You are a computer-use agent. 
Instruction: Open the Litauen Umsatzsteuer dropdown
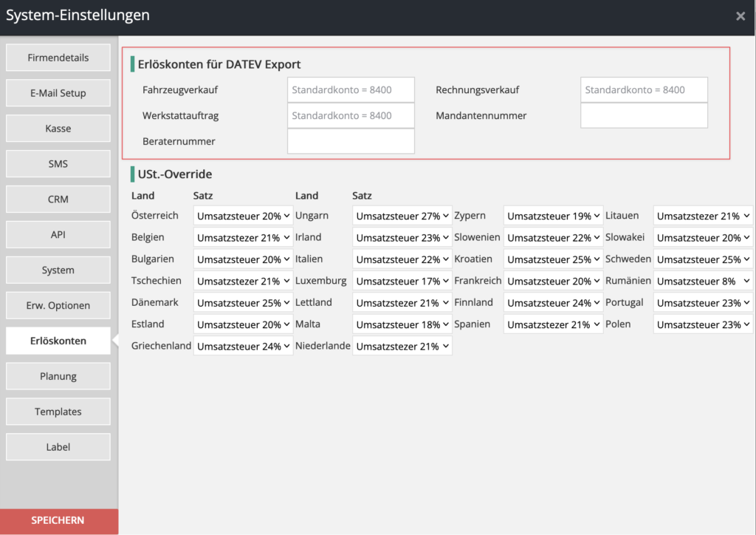pyautogui.click(x=703, y=215)
